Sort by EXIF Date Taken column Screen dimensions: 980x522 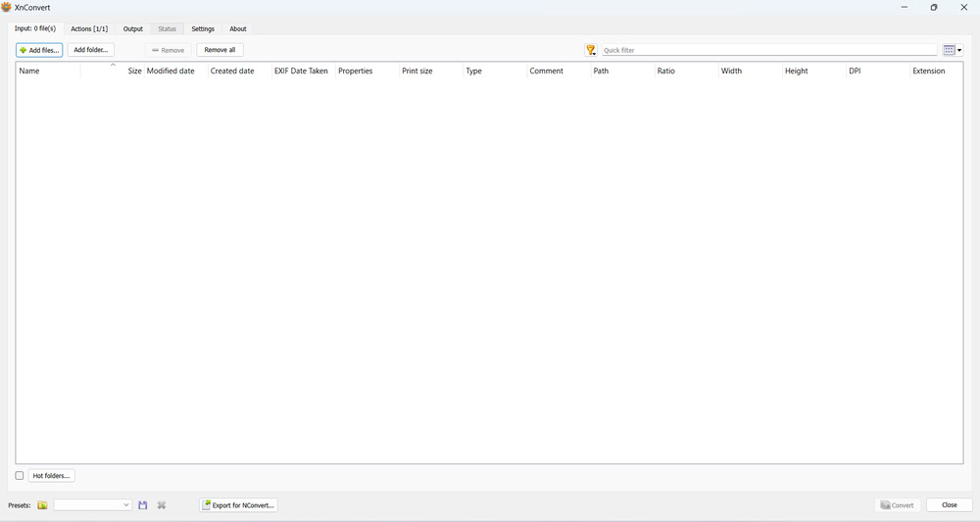304,71
